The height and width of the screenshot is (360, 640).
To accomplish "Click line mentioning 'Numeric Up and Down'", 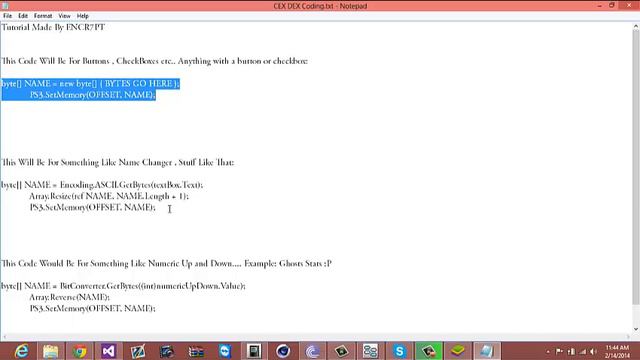I will click(x=167, y=264).
